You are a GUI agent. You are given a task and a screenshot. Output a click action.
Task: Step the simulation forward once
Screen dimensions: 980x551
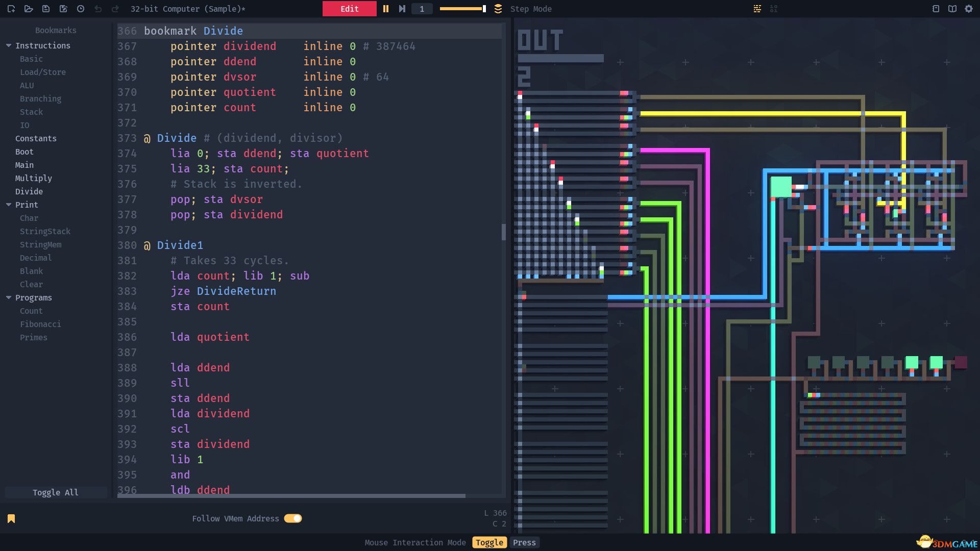(402, 9)
